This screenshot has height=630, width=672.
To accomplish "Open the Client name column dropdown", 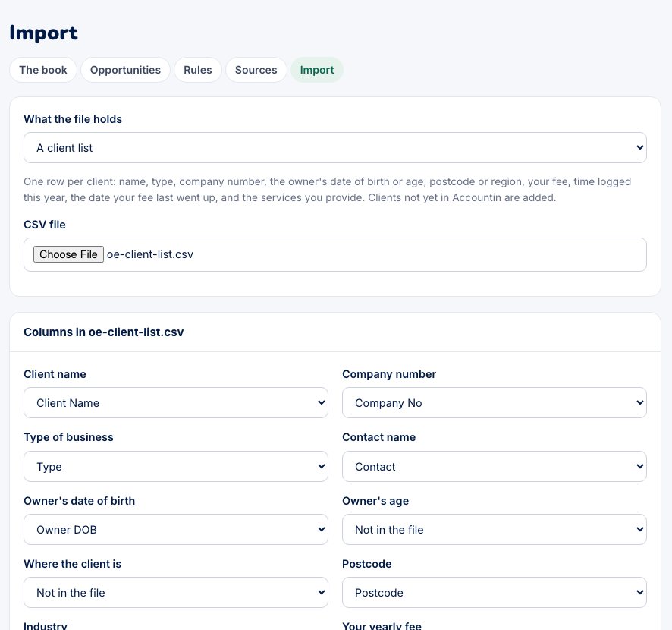I will (x=176, y=403).
